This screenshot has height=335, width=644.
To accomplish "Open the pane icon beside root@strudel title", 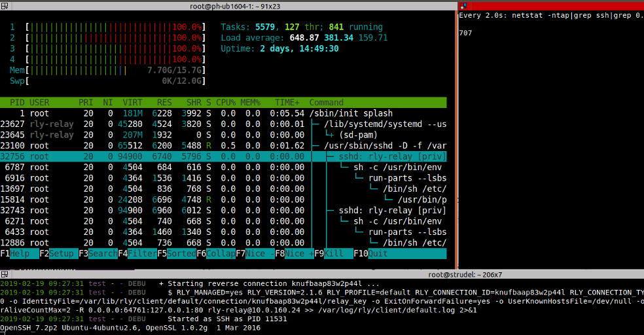I will coord(4,274).
